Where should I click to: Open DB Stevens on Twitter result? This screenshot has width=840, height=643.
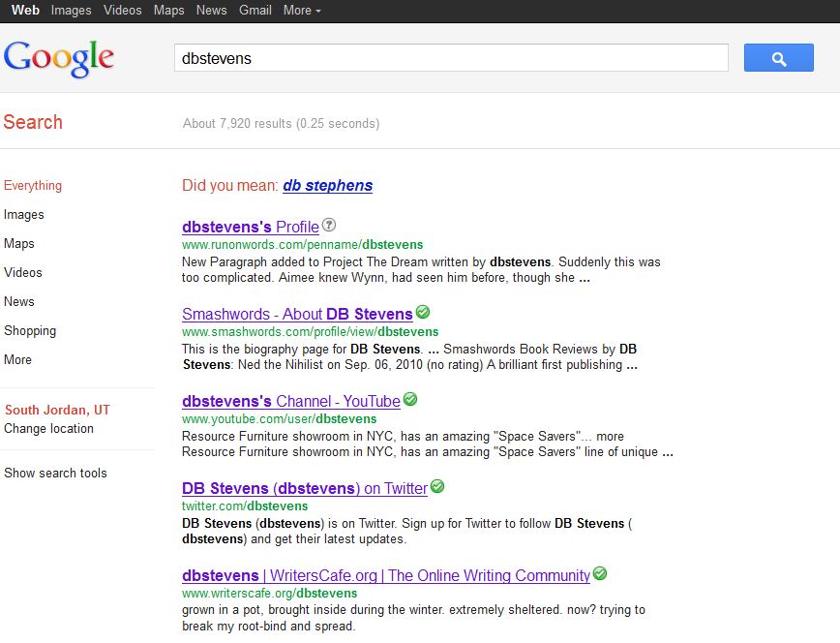click(x=305, y=489)
